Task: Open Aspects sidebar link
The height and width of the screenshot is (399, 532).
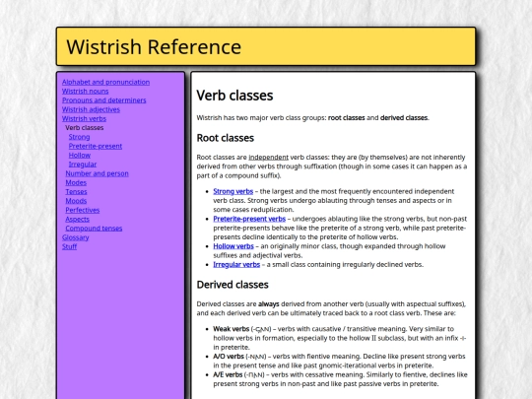Action: (x=78, y=220)
